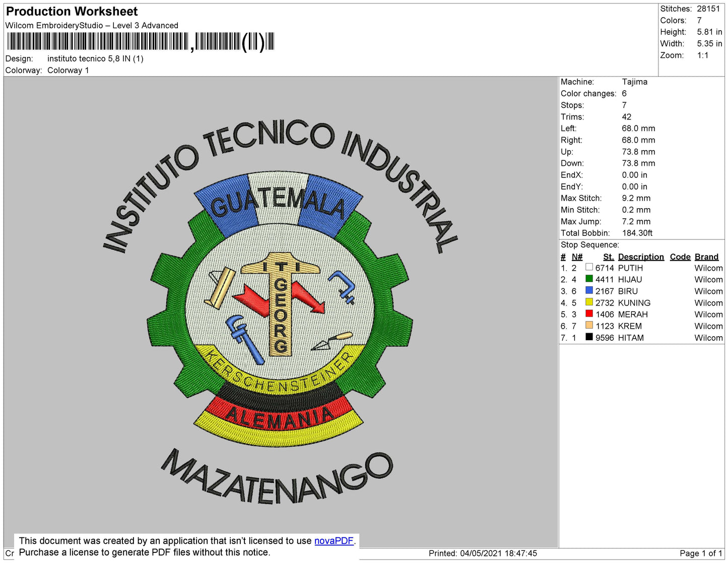Select the BIRU row description

[x=628, y=291]
